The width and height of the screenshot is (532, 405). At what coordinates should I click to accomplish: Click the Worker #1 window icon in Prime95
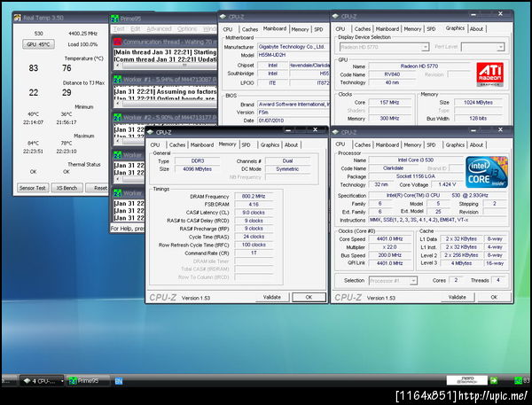[117, 80]
